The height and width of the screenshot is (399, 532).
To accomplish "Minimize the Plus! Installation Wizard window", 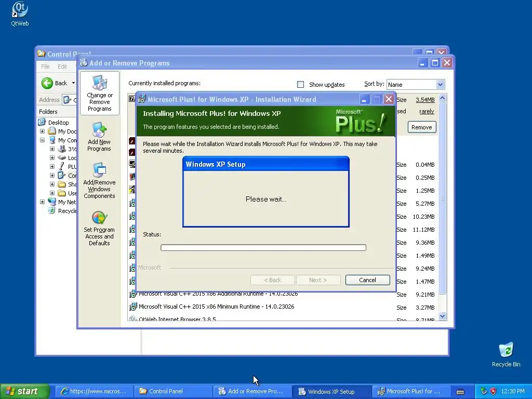I will pos(364,99).
